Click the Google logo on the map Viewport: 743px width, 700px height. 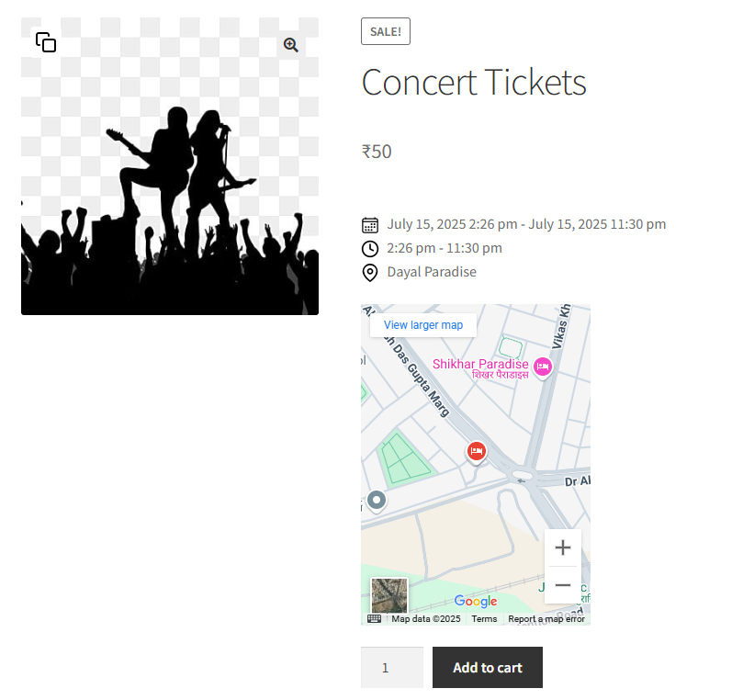(476, 601)
